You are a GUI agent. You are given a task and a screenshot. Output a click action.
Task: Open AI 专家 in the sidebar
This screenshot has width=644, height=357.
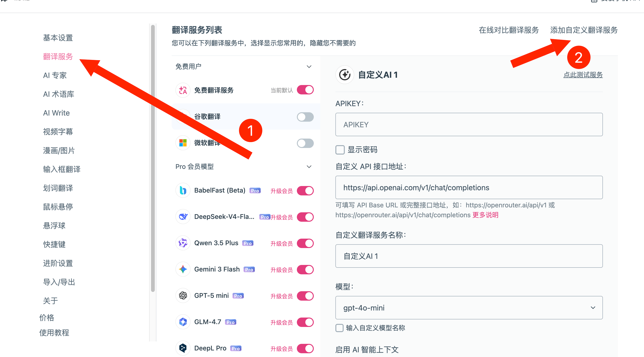tap(55, 75)
